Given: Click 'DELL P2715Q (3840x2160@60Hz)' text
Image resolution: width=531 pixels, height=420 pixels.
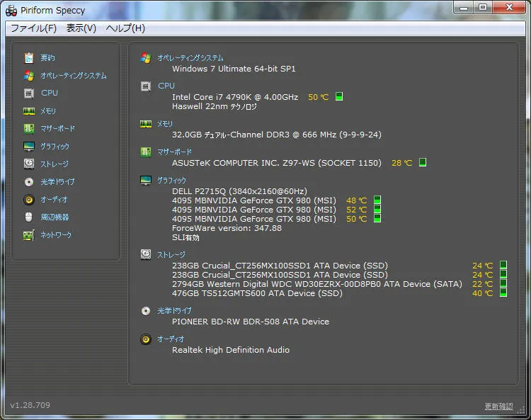Looking at the screenshot, I should [239, 191].
